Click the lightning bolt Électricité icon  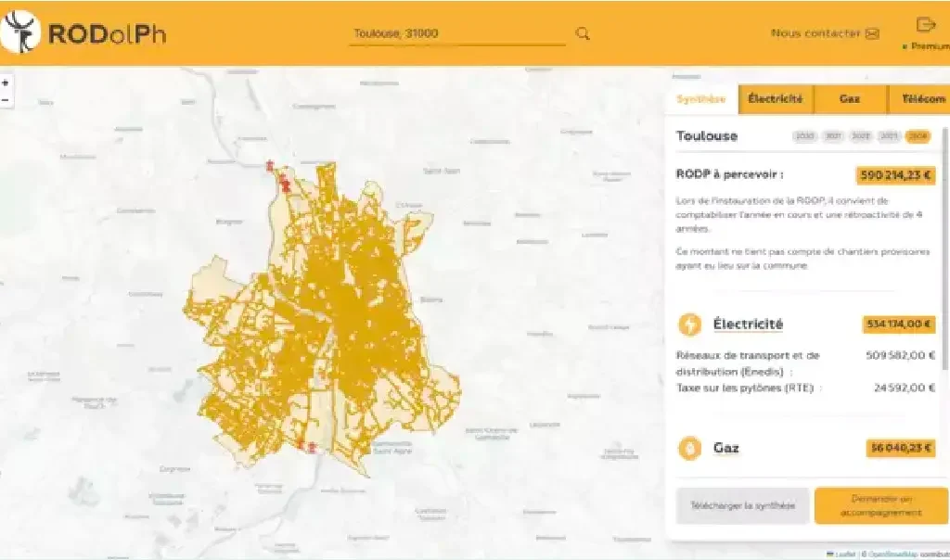(x=690, y=325)
